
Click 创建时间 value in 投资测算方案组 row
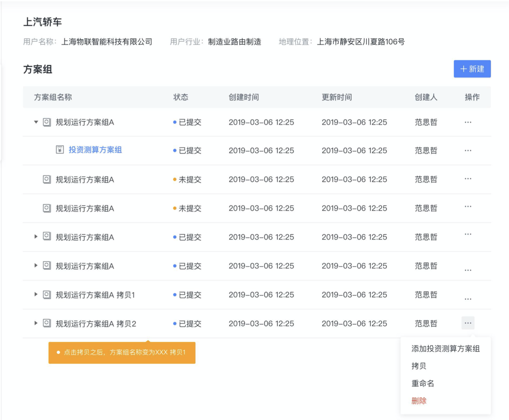(261, 150)
